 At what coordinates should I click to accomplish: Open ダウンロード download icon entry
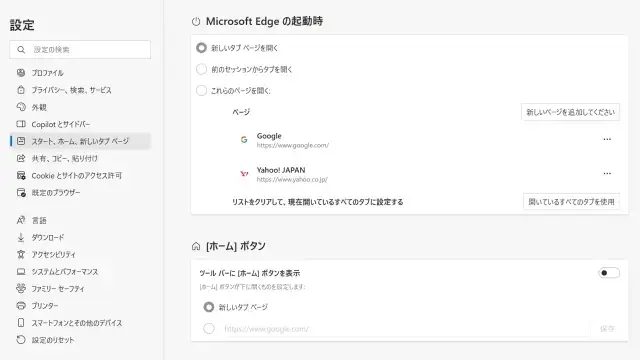point(21,237)
